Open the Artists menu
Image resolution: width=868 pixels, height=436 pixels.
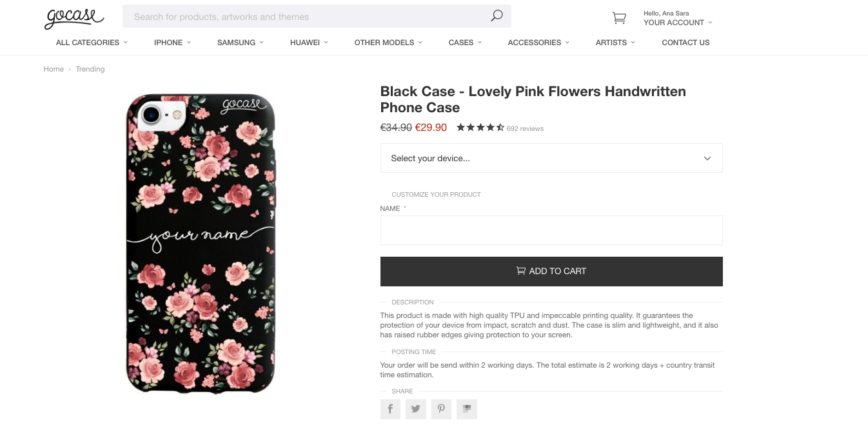[615, 43]
